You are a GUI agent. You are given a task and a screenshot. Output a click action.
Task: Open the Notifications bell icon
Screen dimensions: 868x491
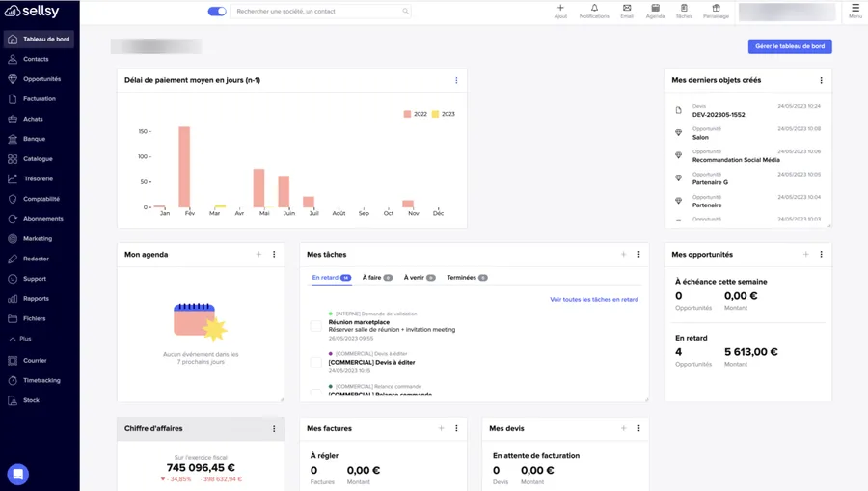594,9
